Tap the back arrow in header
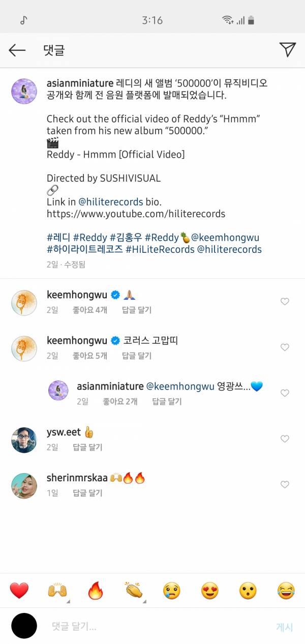Screen dimensions: 305x644 (x=17, y=50)
